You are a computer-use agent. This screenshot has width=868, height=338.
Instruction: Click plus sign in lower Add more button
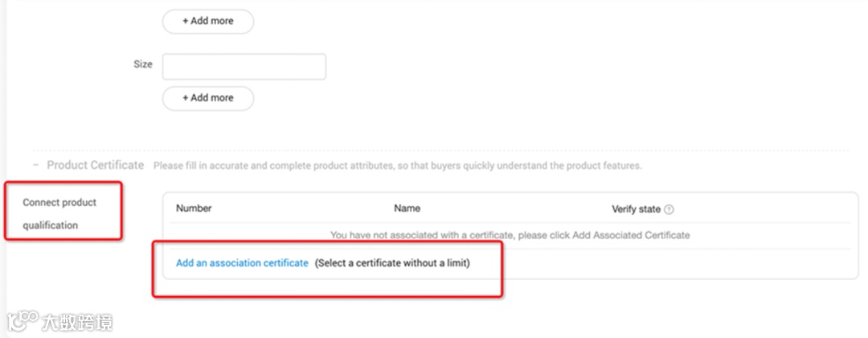click(185, 97)
